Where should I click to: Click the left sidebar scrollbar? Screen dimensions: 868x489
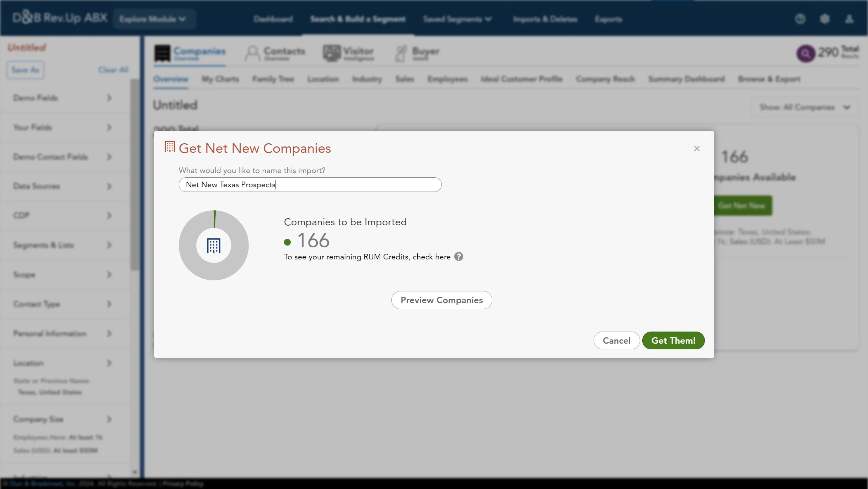coord(134,174)
